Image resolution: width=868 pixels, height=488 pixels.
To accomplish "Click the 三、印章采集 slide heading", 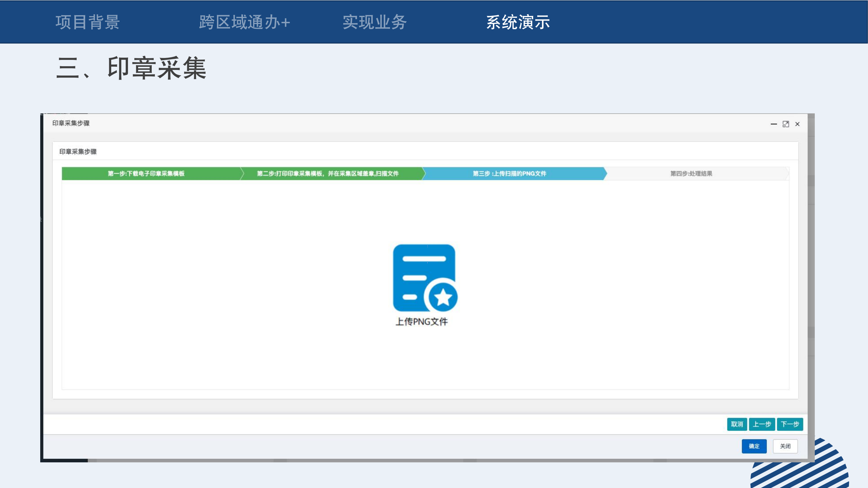I will 131,68.
